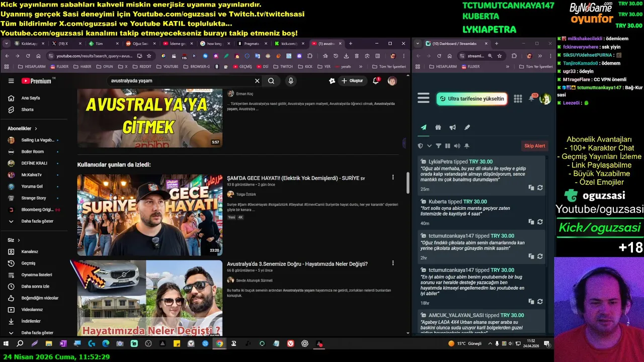
Task: Expand the Siz section arrow
Action: 19,240
